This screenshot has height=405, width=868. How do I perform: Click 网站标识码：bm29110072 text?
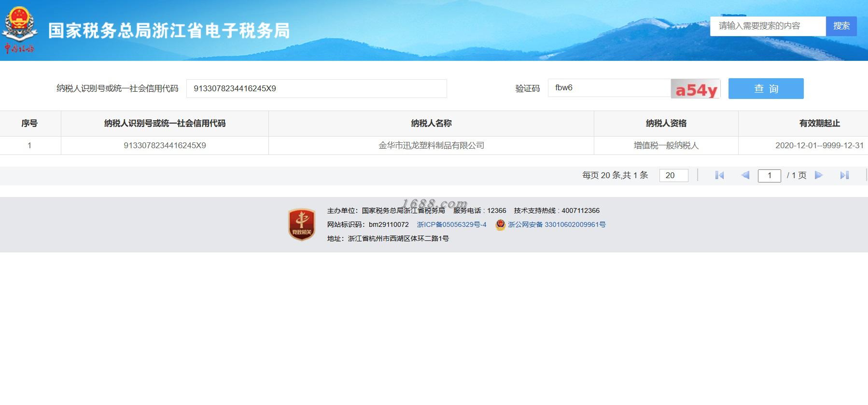pos(368,224)
